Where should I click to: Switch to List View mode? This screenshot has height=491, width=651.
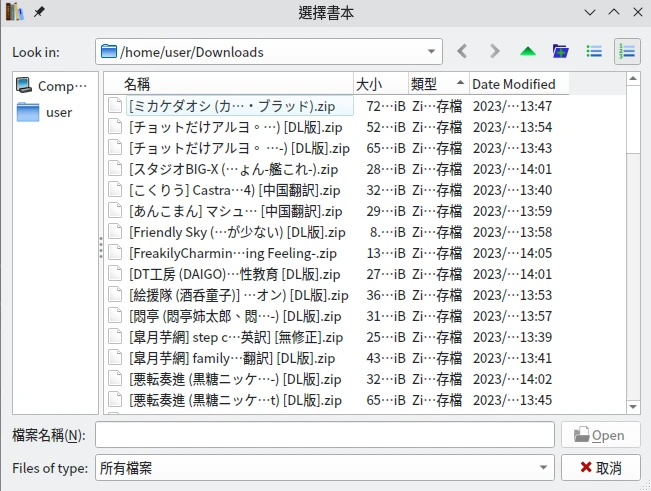tap(594, 51)
